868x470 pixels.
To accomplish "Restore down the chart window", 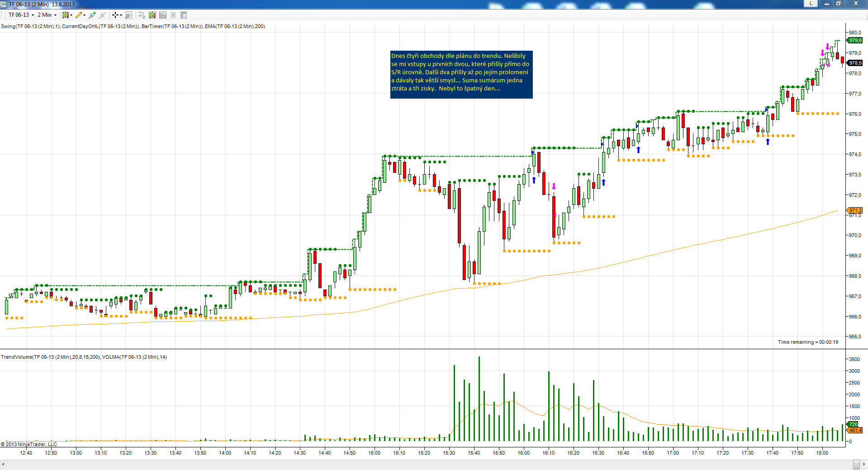I will (x=838, y=3).
